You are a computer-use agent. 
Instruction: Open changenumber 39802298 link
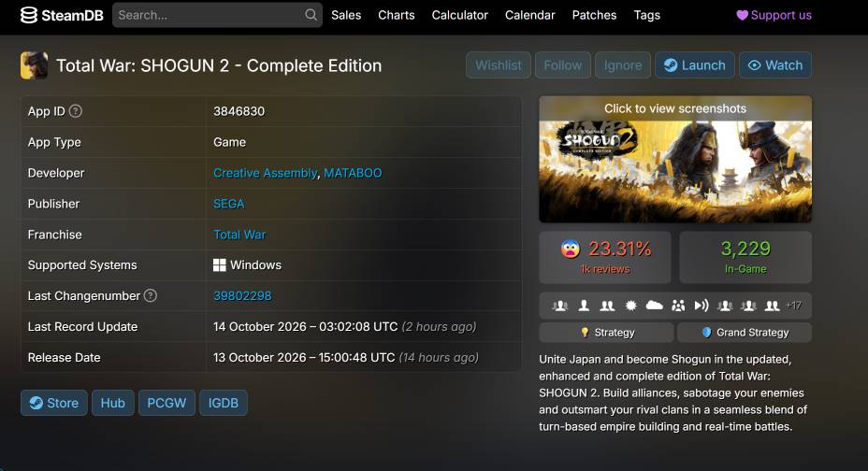[x=242, y=295]
